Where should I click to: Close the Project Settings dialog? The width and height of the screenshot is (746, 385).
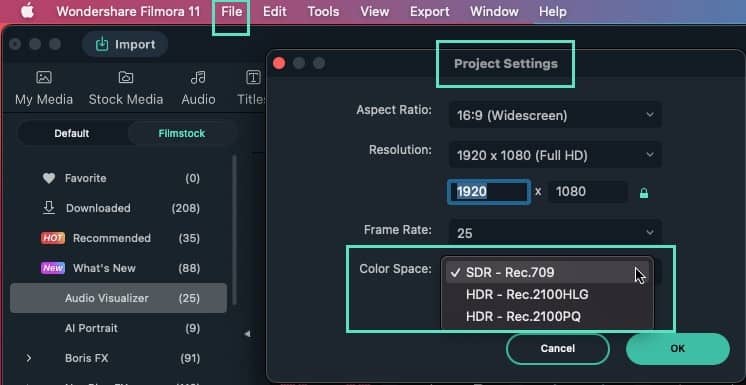click(x=279, y=63)
